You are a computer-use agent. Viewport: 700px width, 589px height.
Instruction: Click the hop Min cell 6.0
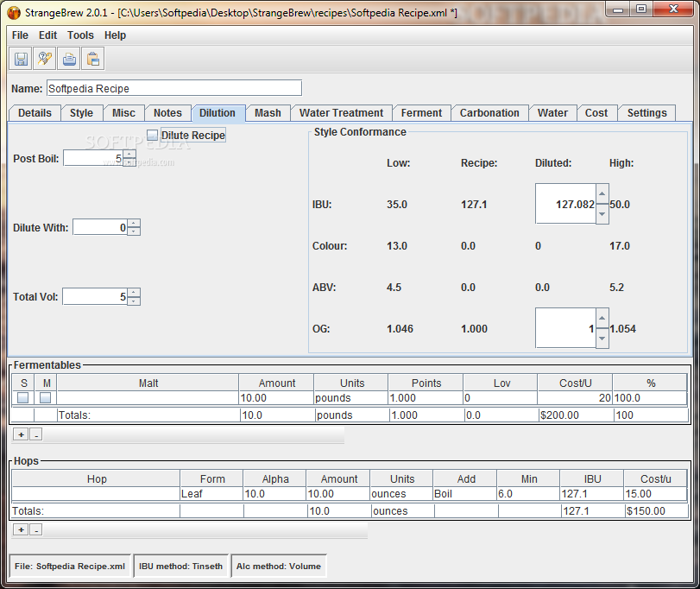pos(528,493)
